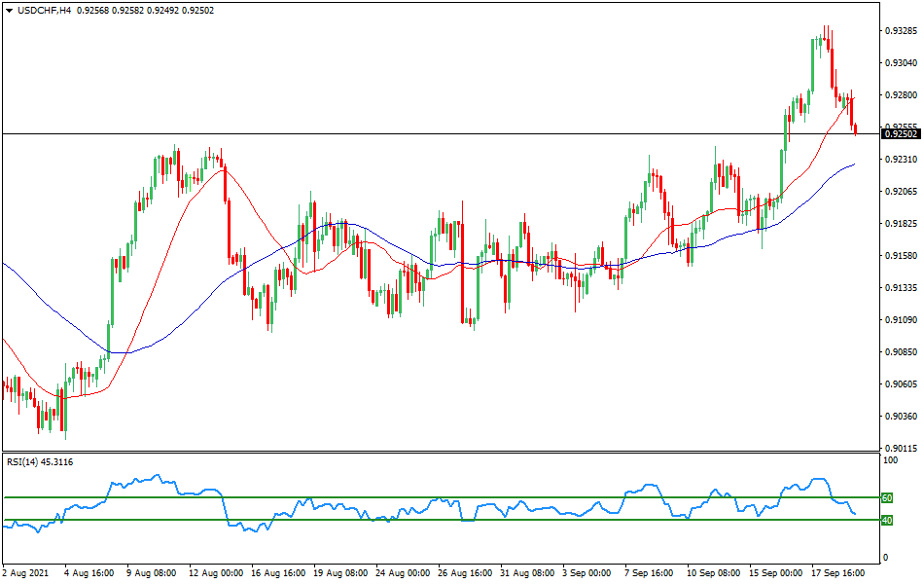The image size is (924, 584).
Task: Click the RSI scale 0 label
Action: point(883,558)
